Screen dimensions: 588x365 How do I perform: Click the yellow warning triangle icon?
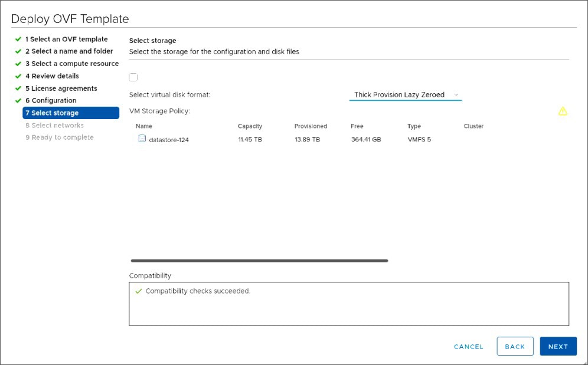point(562,110)
